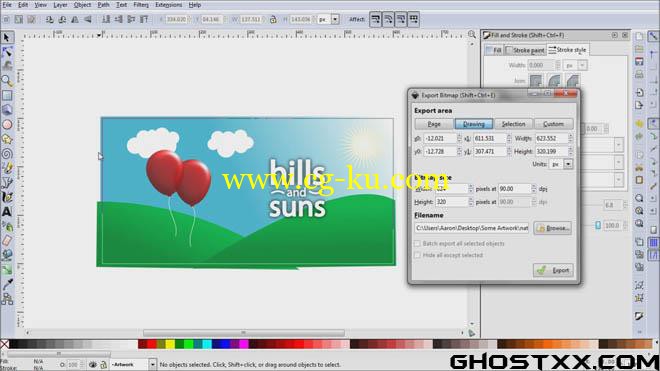Select the Spiral tool
Viewport: 660px width, 371px height.
click(x=7, y=154)
